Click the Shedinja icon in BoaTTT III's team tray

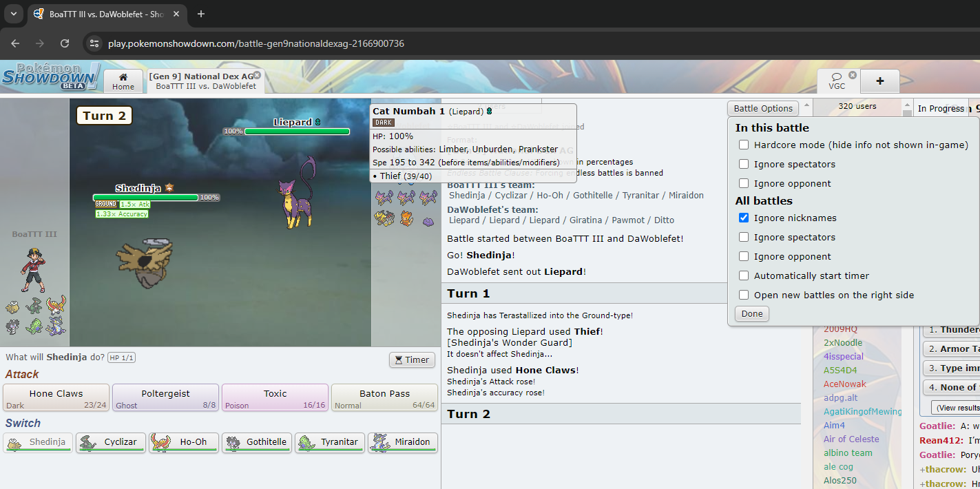tap(13, 306)
